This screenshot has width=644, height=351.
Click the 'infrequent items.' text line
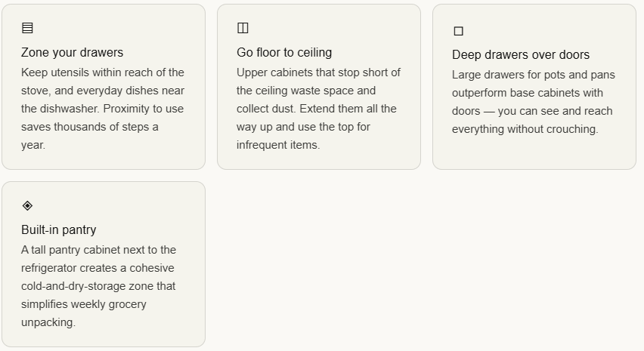coord(278,145)
